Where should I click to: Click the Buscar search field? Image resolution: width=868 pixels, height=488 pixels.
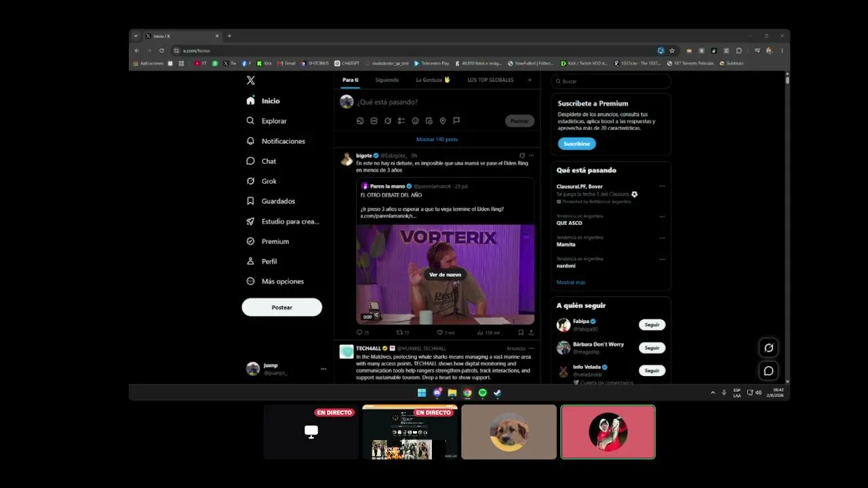pyautogui.click(x=611, y=81)
